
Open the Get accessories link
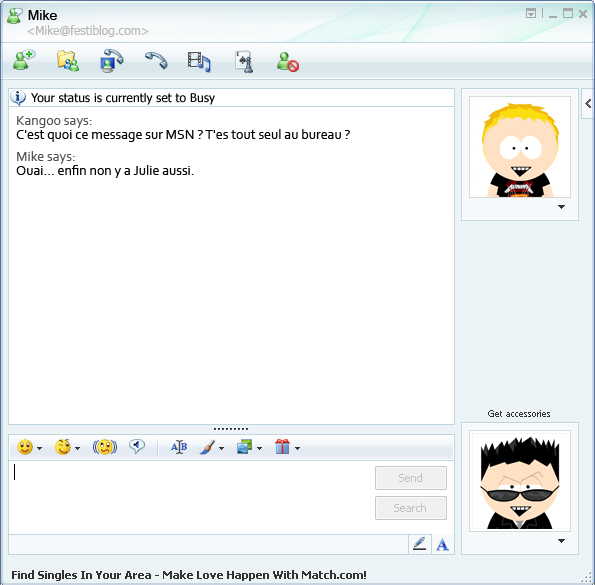coord(519,414)
